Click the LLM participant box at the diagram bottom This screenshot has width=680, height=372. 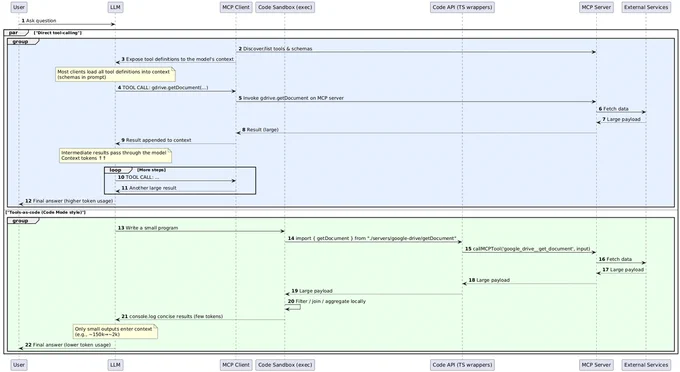click(115, 365)
